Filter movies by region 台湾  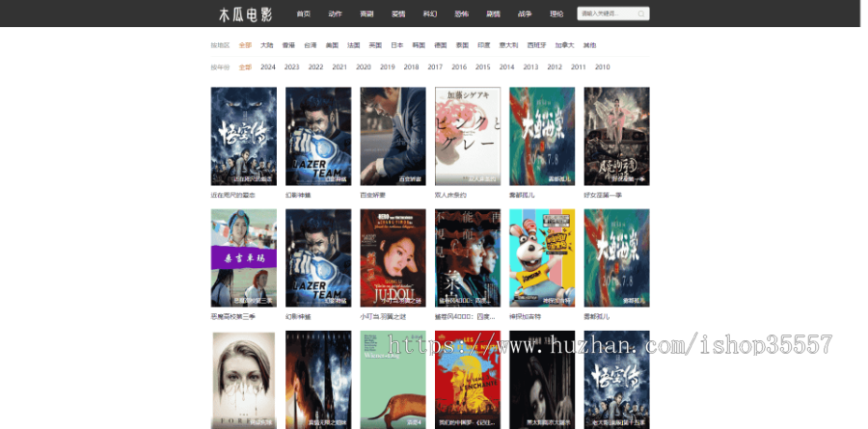point(310,45)
